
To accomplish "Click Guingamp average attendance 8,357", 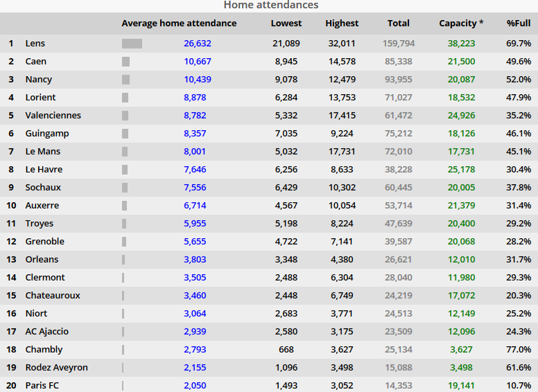I will [x=195, y=134].
